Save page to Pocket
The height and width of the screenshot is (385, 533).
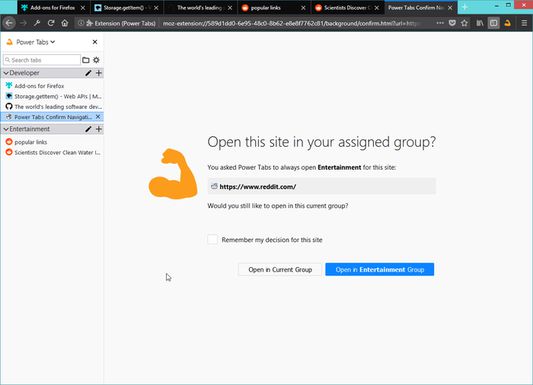tap(452, 23)
